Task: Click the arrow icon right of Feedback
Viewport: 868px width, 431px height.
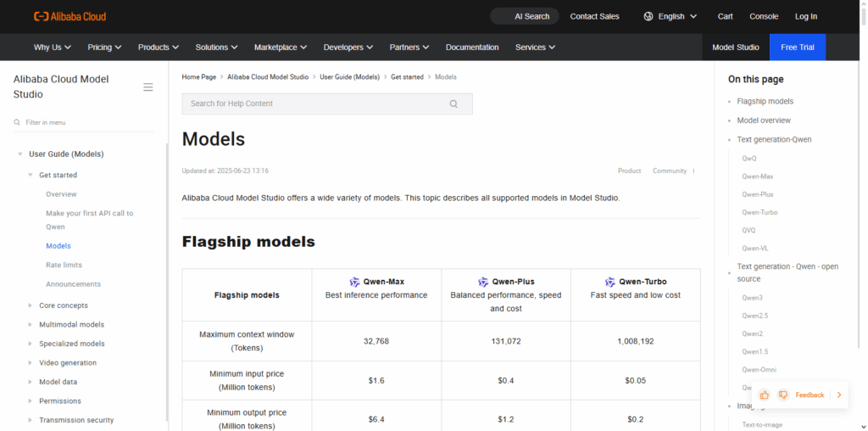Action: pos(839,395)
